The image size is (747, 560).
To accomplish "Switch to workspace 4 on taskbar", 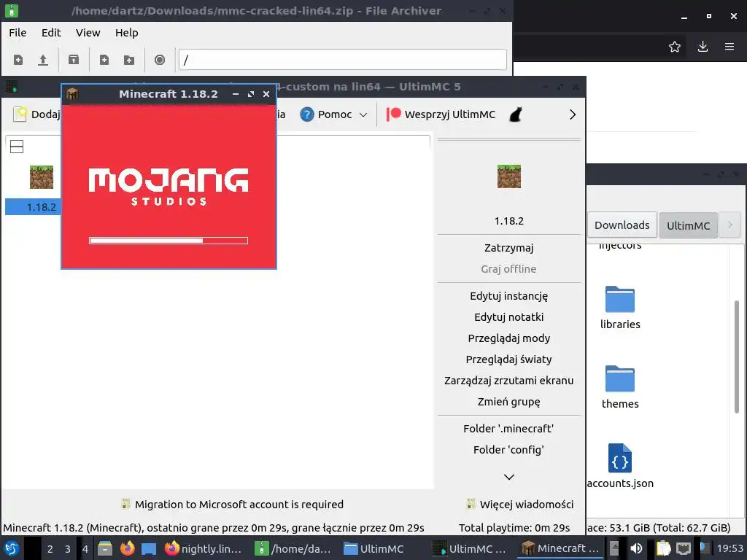I will [x=85, y=549].
